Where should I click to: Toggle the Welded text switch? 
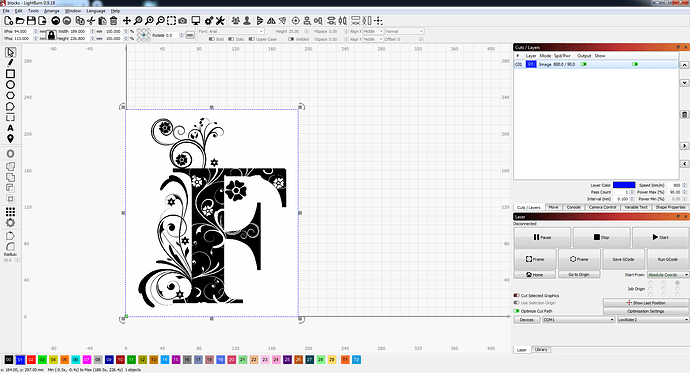pyautogui.click(x=291, y=39)
